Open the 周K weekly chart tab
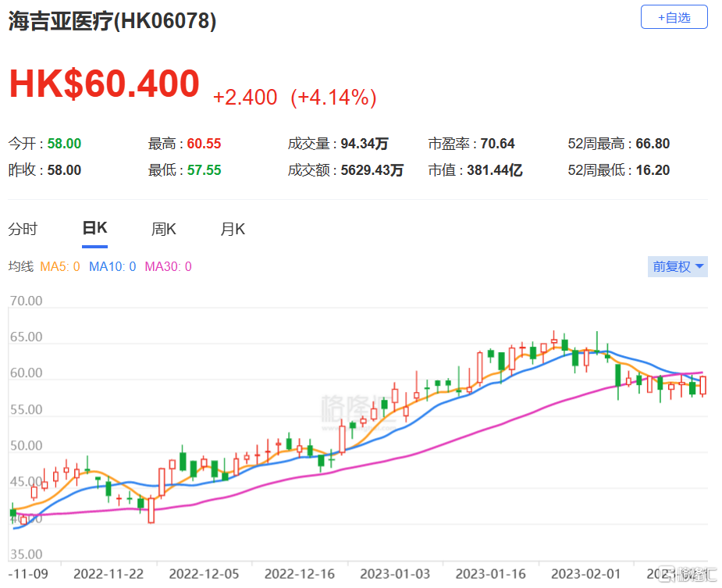 click(163, 229)
